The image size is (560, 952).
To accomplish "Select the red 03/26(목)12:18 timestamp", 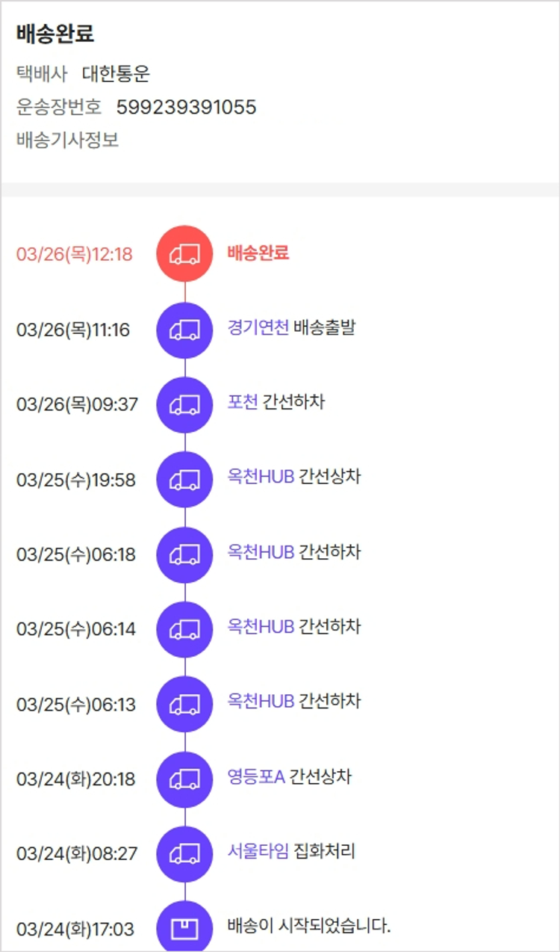I will [74, 255].
